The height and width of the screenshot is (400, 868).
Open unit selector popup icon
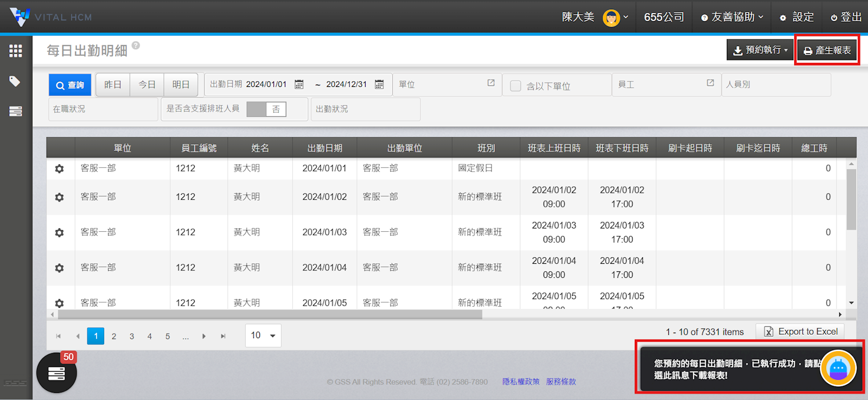point(491,83)
